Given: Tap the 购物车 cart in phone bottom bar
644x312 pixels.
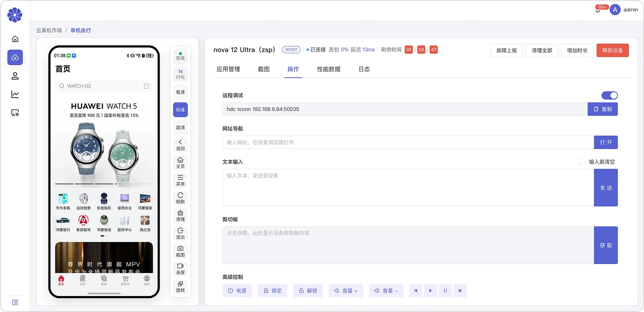Looking at the screenshot, I should point(126,280).
